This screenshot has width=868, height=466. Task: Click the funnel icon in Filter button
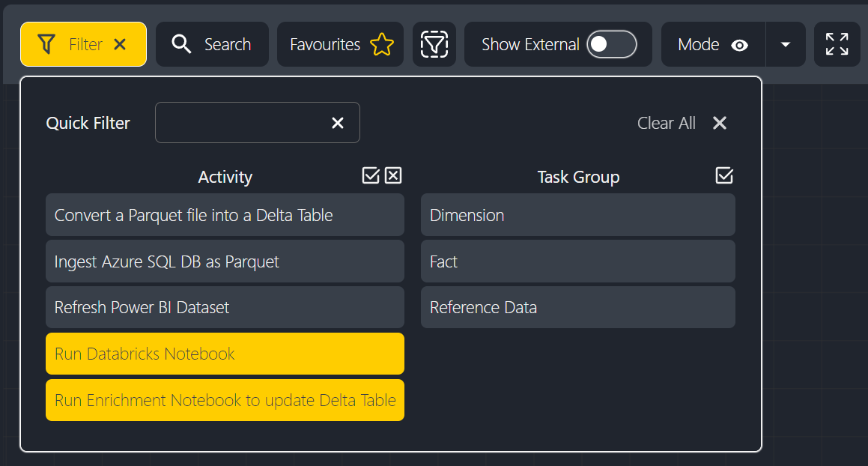(46, 45)
